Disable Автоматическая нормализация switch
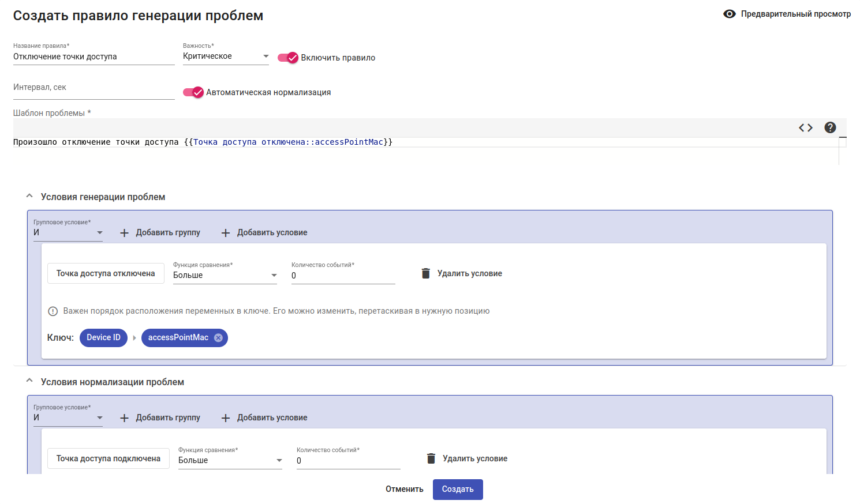Viewport: 860px width, 504px height. click(193, 92)
